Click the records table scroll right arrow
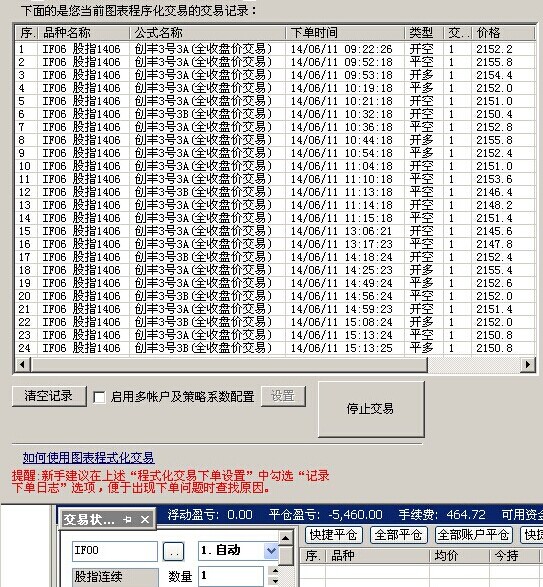The image size is (543, 587). [x=528, y=364]
